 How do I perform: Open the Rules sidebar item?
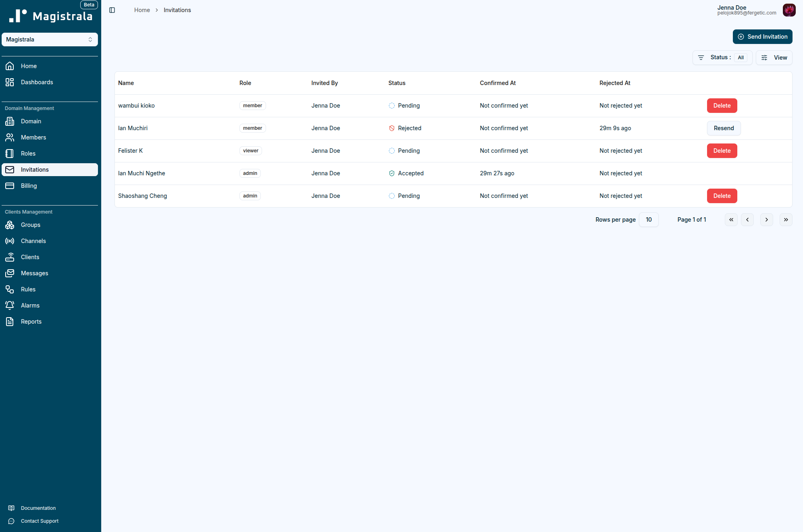point(28,289)
